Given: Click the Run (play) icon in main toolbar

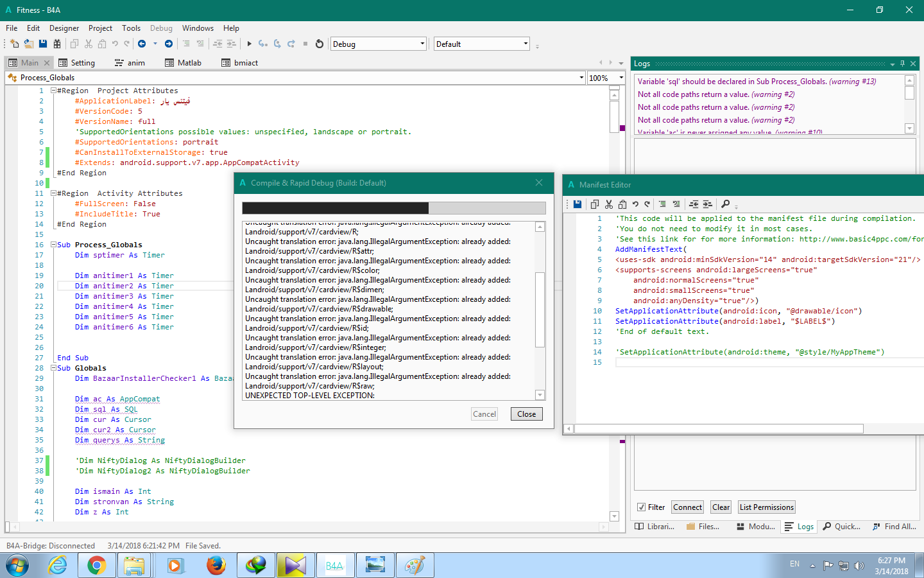Looking at the screenshot, I should [250, 44].
